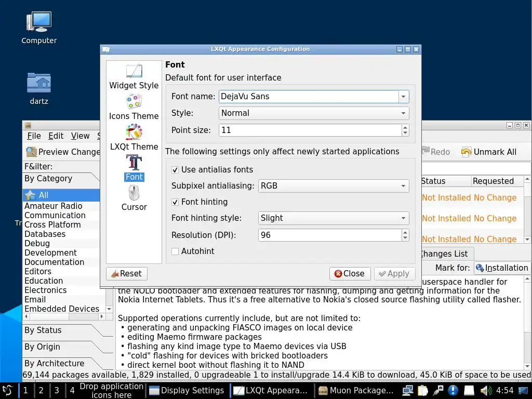Screen dimensions: 532x399
Task: Increase Point size with up arrow
Action: 405,127
